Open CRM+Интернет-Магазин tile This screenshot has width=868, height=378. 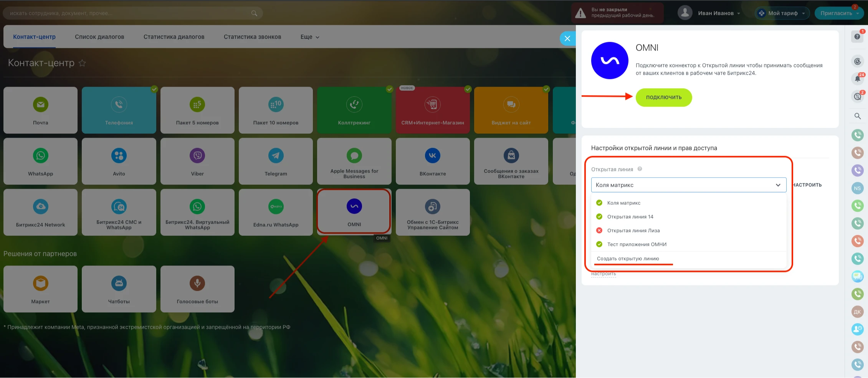click(433, 110)
